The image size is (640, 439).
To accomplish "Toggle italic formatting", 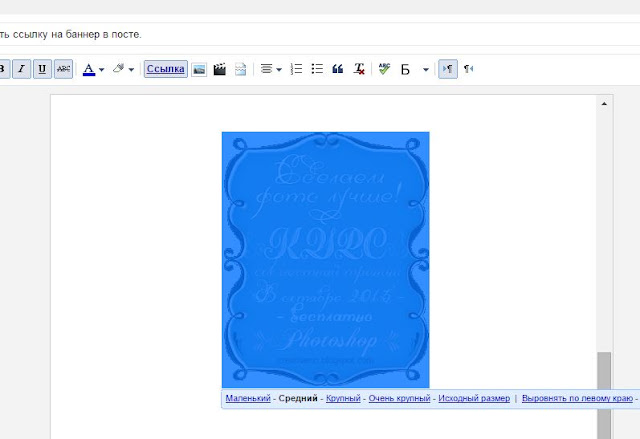I will point(22,69).
